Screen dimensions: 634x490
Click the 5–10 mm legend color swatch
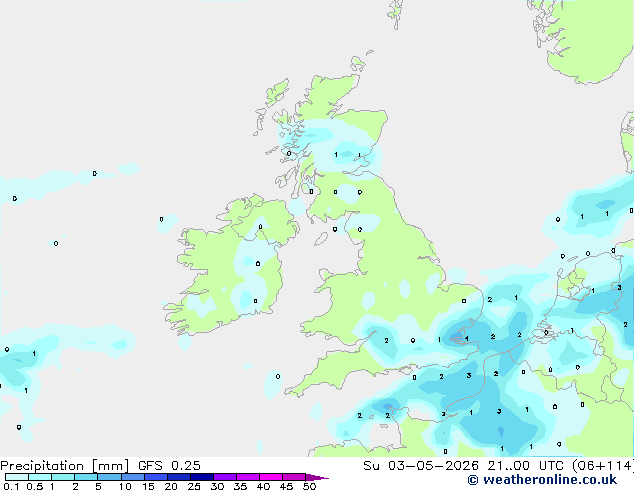tap(109, 477)
